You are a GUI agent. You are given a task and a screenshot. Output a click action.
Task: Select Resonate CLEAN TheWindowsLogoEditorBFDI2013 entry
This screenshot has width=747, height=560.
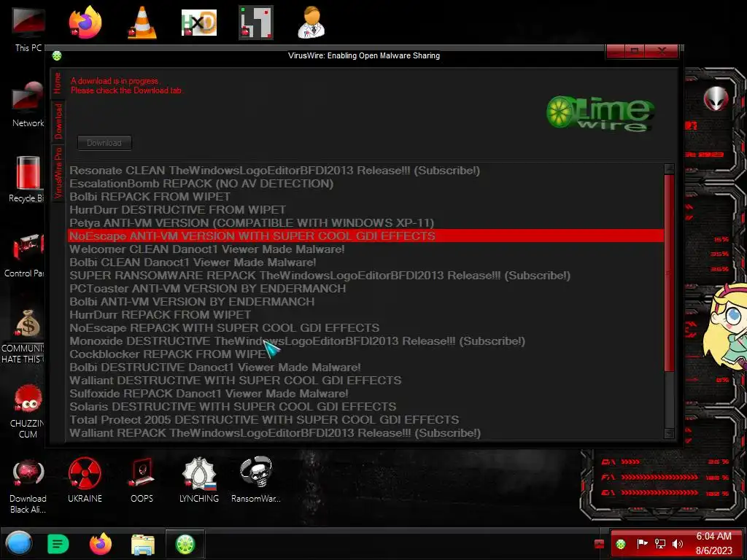click(x=366, y=171)
